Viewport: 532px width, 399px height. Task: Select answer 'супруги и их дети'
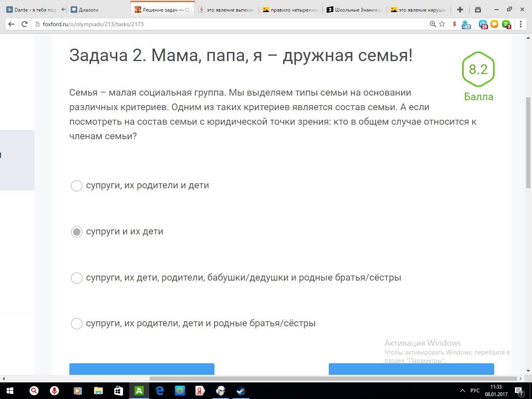click(76, 232)
